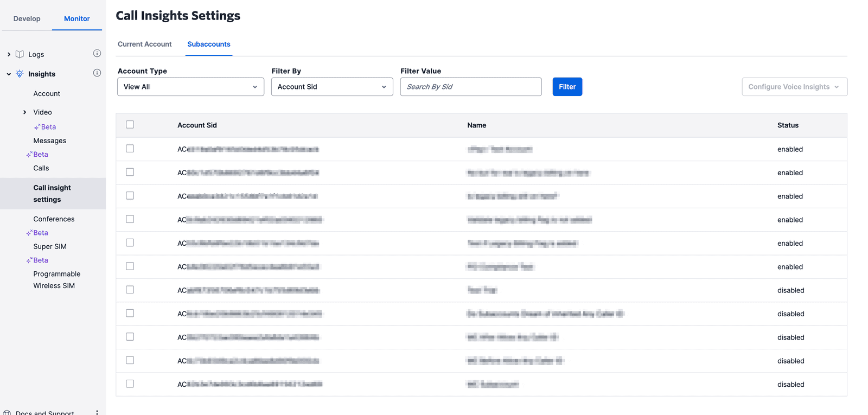Viewport: 868px width, 415px height.
Task: Open the Filter By dropdown
Action: click(x=332, y=87)
